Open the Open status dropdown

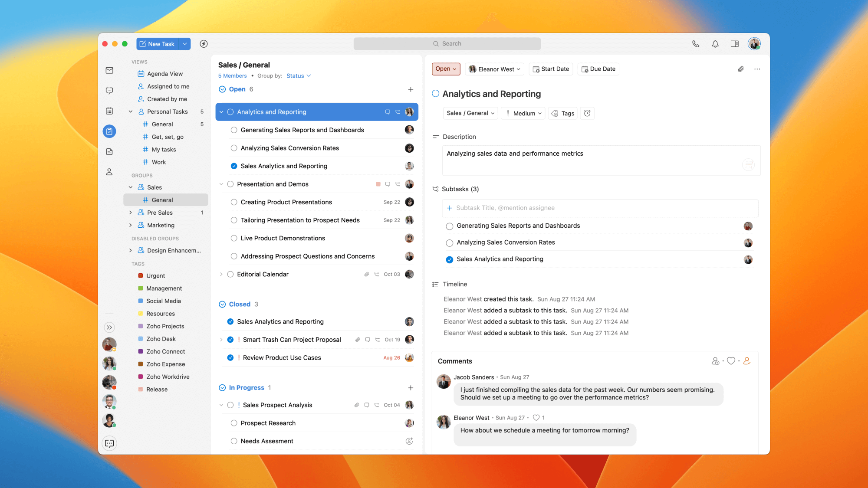pos(446,69)
